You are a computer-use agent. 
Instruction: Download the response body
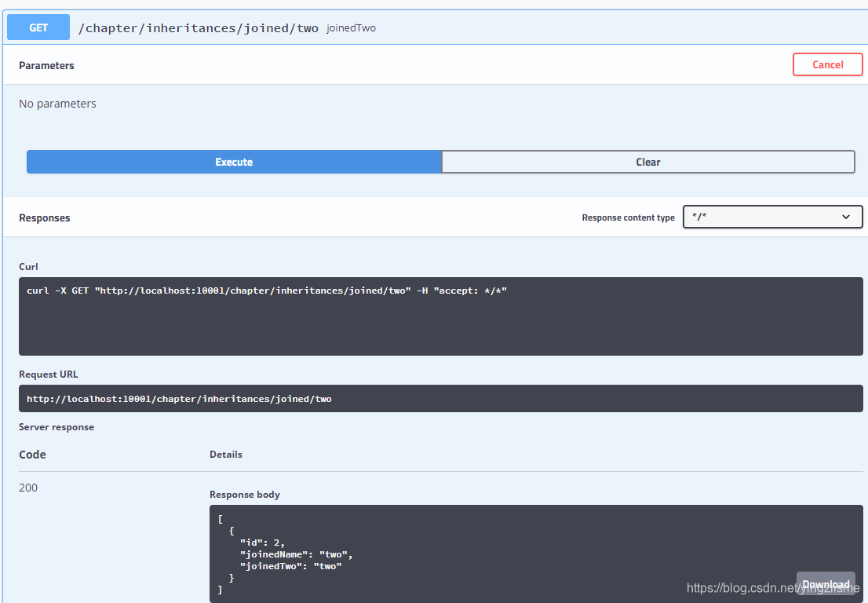pyautogui.click(x=826, y=584)
